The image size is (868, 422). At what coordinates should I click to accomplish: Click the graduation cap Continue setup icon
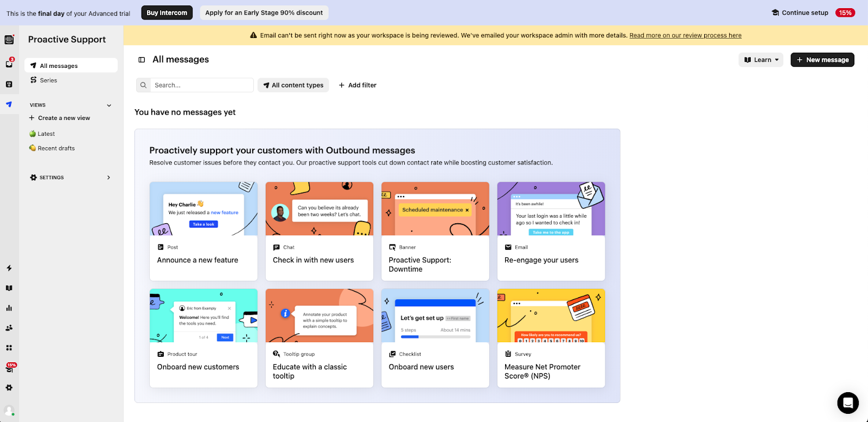775,12
